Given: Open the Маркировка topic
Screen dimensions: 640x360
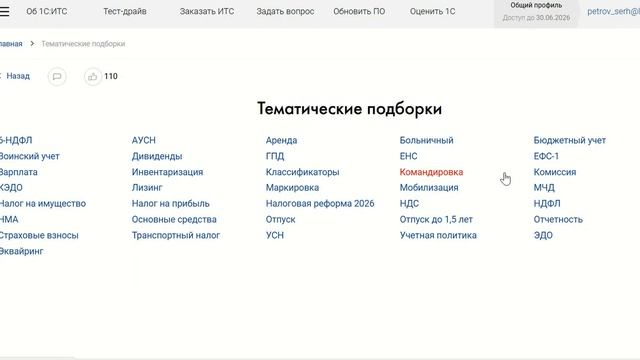Looking at the screenshot, I should (292, 187).
